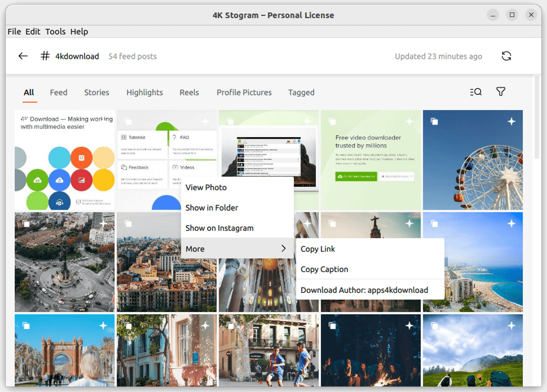547x392 pixels.
Task: Click sparkle icon on Tutorials FAQ post
Action: (205, 121)
